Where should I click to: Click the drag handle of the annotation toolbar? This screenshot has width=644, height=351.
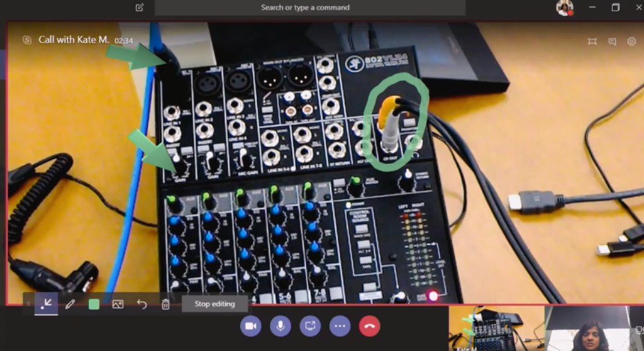28,304
